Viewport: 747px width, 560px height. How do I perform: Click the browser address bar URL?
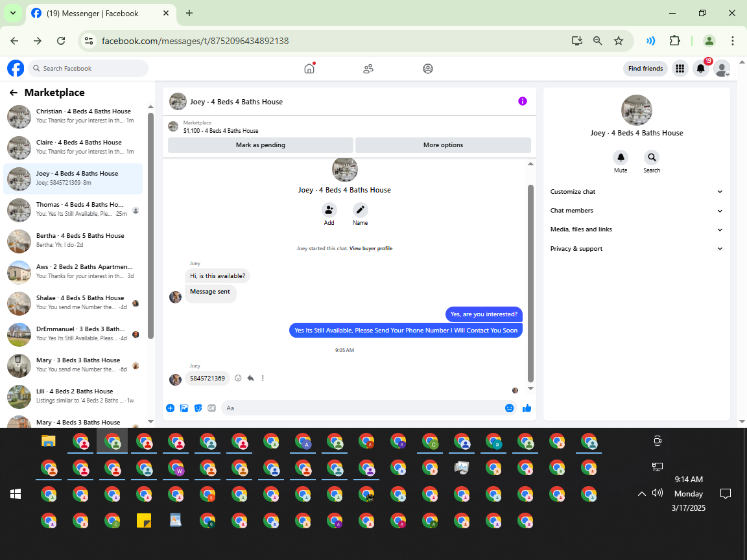click(195, 41)
